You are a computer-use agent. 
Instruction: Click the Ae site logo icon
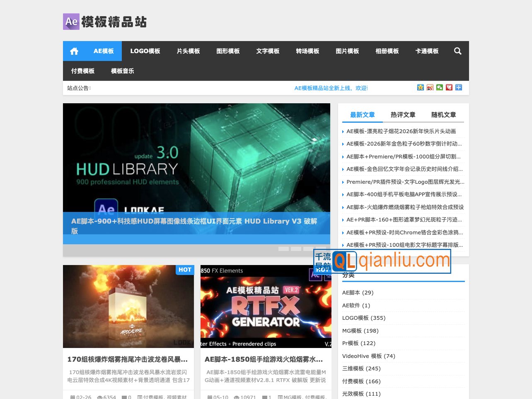click(71, 22)
